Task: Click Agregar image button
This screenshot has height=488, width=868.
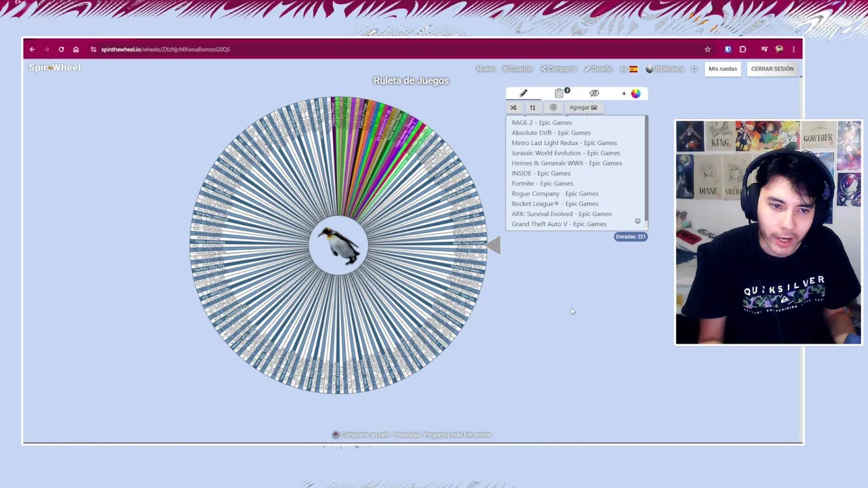Action: 583,108
